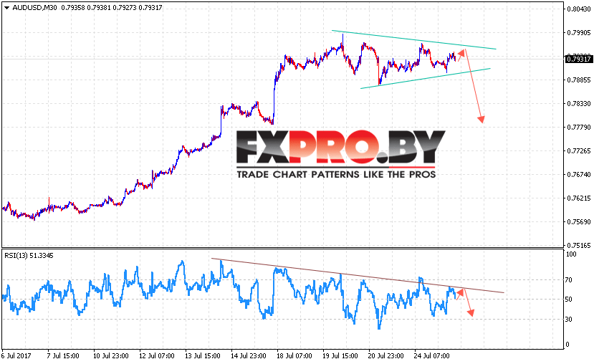Screen dimensions: 594x364
Task: Select the RSI(13) 51.3345 indicator label
Action: pyautogui.click(x=29, y=256)
